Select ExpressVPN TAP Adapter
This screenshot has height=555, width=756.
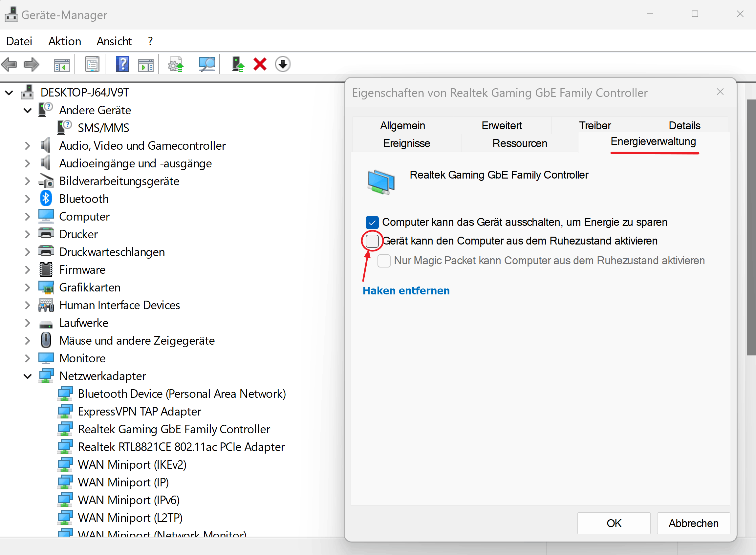tap(140, 411)
